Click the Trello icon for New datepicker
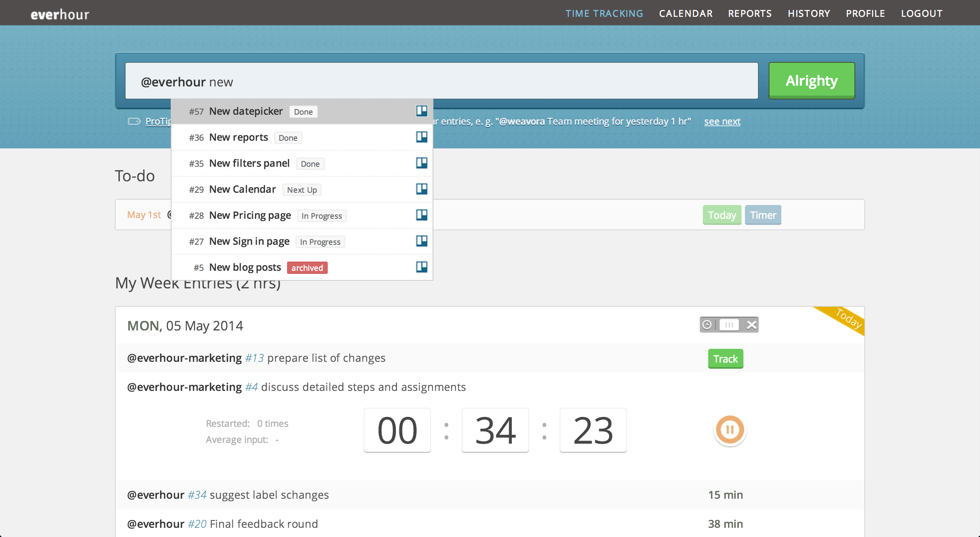The height and width of the screenshot is (537, 980). (421, 111)
